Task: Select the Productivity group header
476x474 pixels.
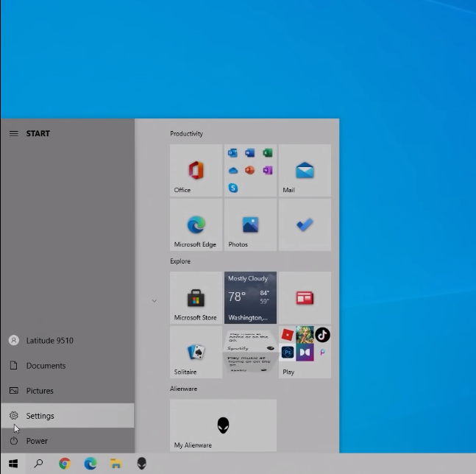Action: pos(186,134)
